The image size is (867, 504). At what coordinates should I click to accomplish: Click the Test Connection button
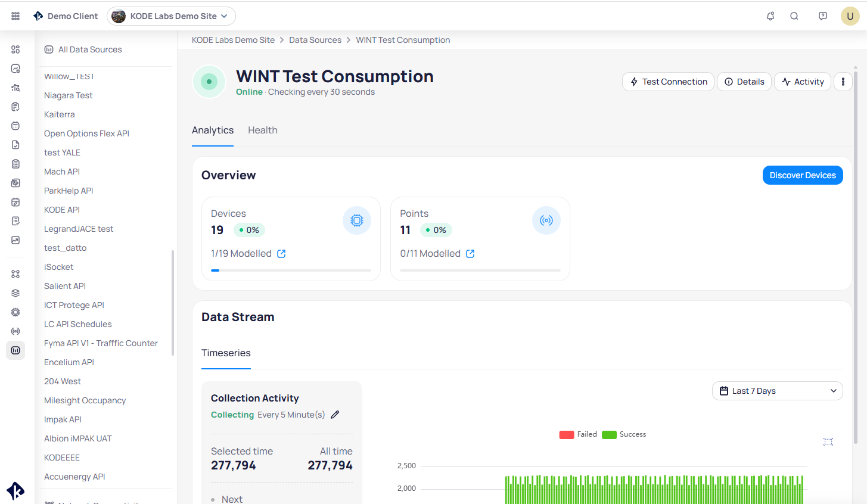click(x=668, y=82)
